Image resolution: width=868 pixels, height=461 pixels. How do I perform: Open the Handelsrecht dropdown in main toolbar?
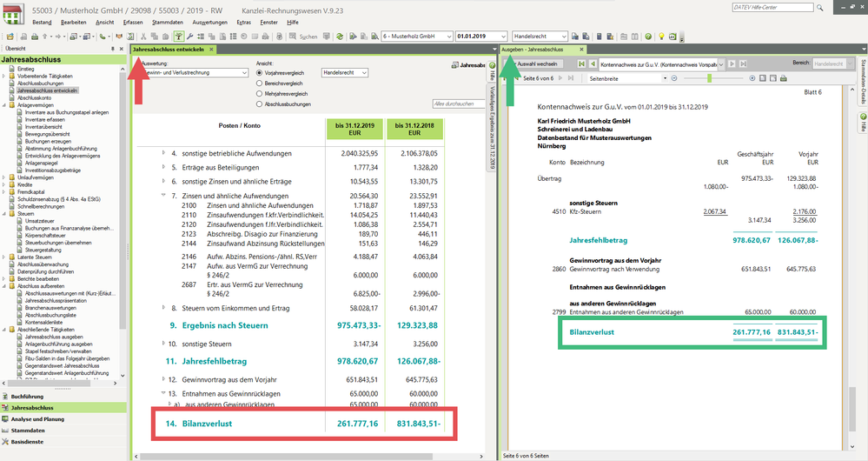click(564, 37)
